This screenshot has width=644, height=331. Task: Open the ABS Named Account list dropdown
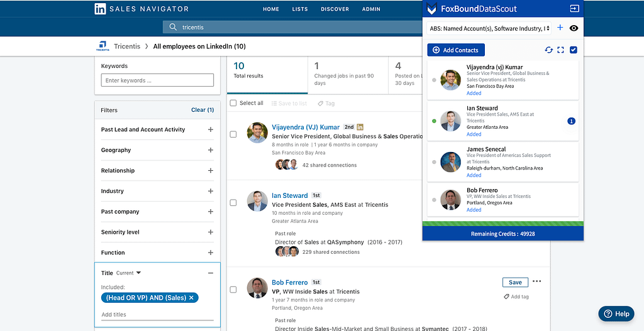489,28
